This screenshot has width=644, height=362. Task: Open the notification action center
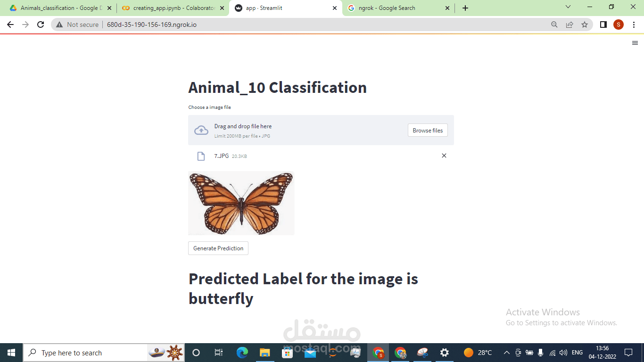tap(628, 353)
